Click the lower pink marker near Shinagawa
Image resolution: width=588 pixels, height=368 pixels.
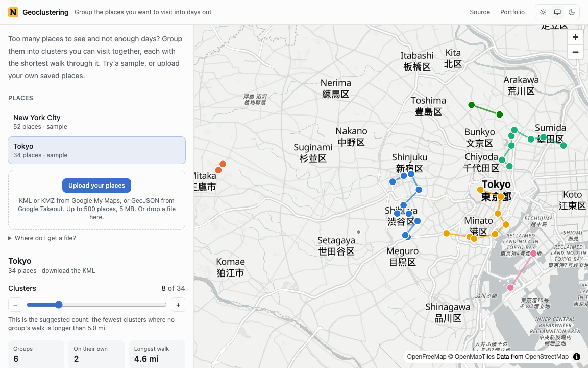(x=510, y=288)
